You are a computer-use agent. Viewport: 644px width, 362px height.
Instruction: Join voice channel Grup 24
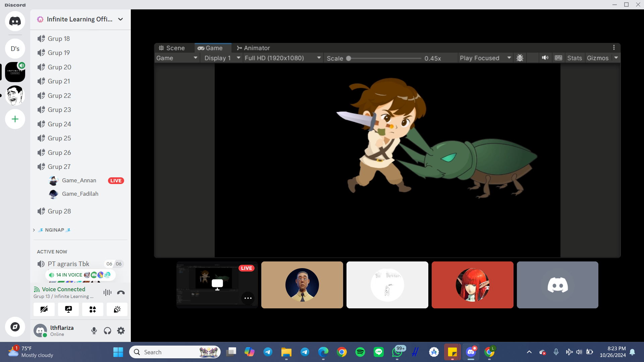(x=80, y=124)
